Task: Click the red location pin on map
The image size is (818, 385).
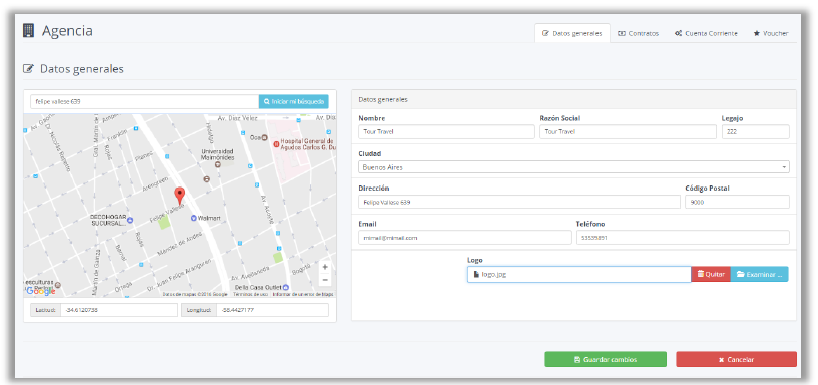Action: (179, 197)
